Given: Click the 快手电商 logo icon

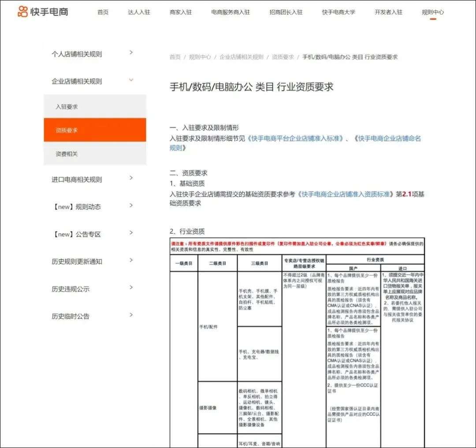Looking at the screenshot, I should pyautogui.click(x=23, y=11).
